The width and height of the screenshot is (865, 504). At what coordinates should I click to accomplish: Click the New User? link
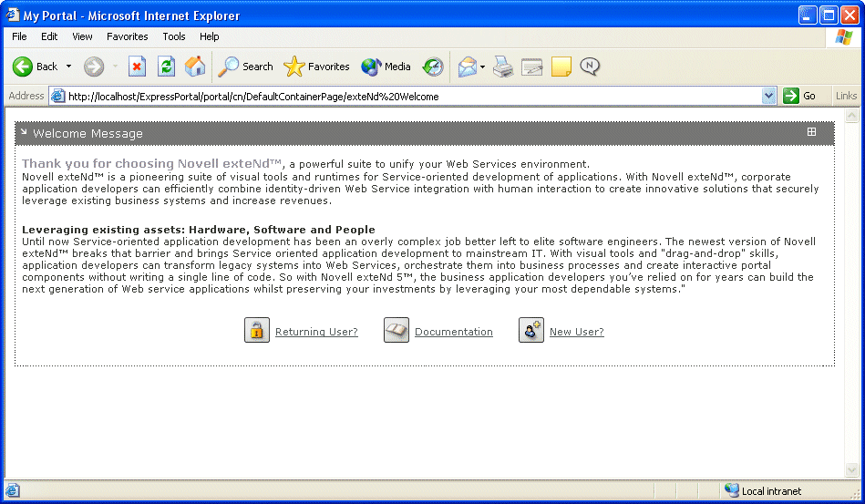[x=576, y=332]
